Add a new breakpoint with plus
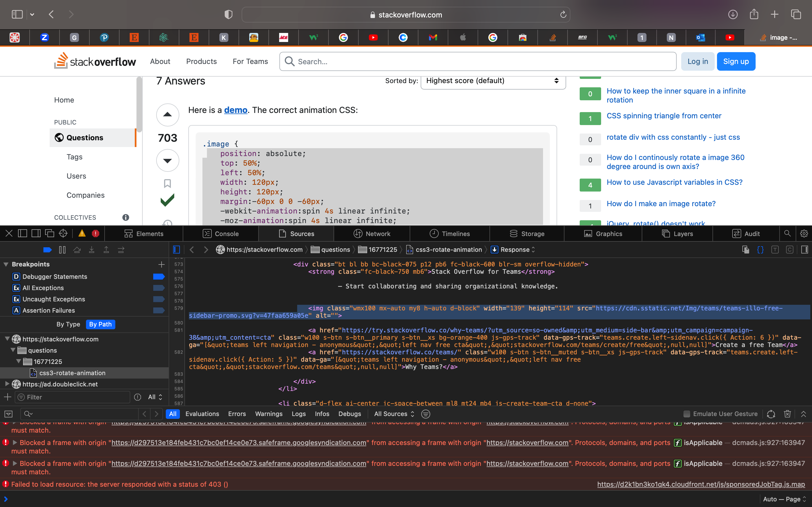The height and width of the screenshot is (507, 812). click(x=161, y=264)
